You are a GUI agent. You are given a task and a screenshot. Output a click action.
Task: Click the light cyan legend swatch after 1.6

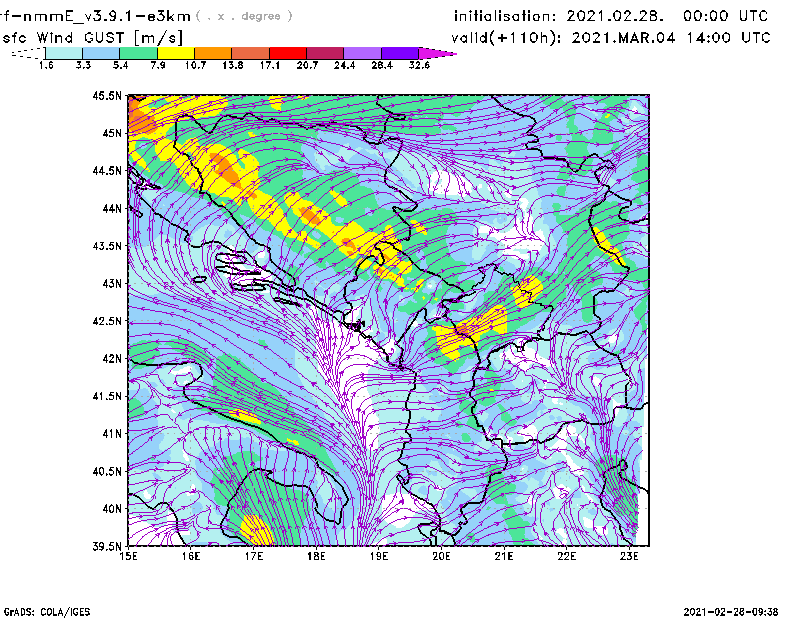click(64, 53)
